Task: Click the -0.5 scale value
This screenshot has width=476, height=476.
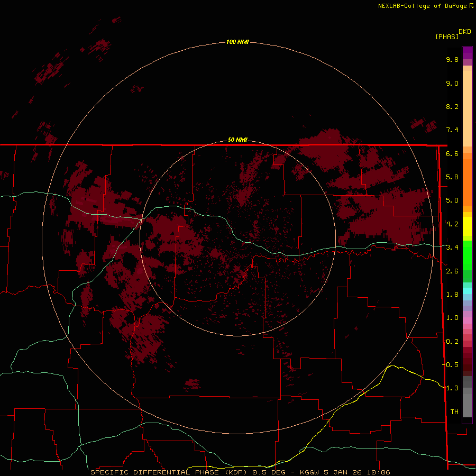Action: click(x=451, y=365)
